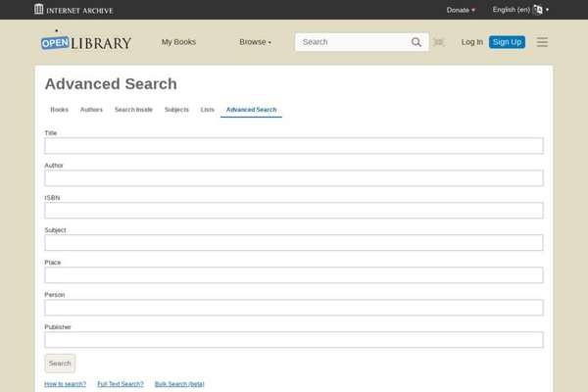This screenshot has width=588, height=392.
Task: Click the language translate icon
Action: (537, 10)
